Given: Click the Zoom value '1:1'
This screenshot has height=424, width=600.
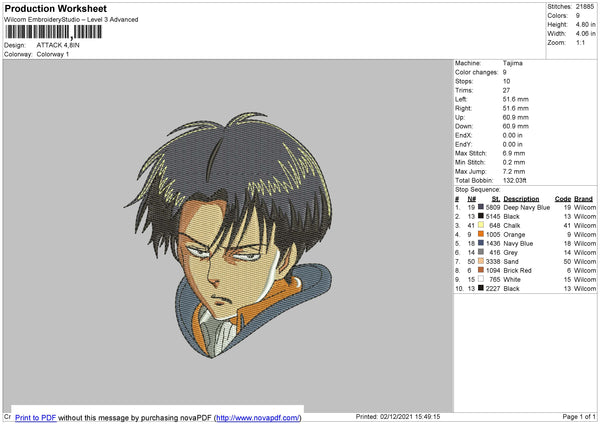Looking at the screenshot, I should click(580, 42).
